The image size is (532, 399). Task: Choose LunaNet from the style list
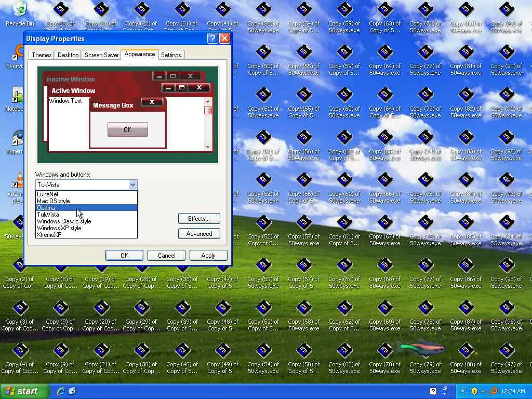click(87, 194)
